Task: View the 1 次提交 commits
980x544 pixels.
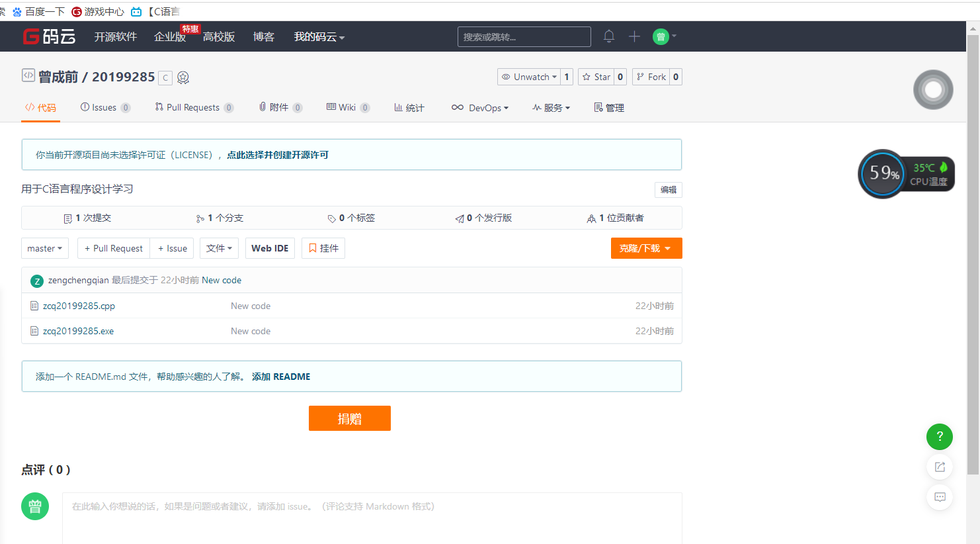Action: tap(87, 218)
